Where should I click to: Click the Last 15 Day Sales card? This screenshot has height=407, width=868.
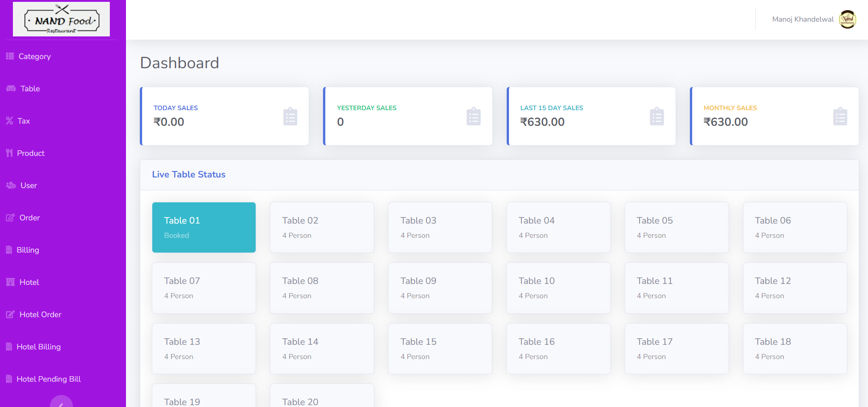[591, 116]
